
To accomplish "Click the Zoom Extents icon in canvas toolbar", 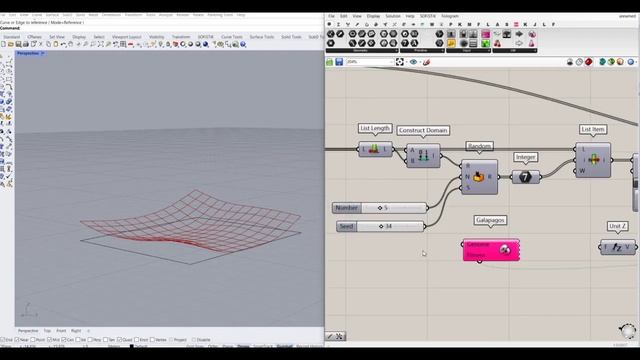I will 400,62.
